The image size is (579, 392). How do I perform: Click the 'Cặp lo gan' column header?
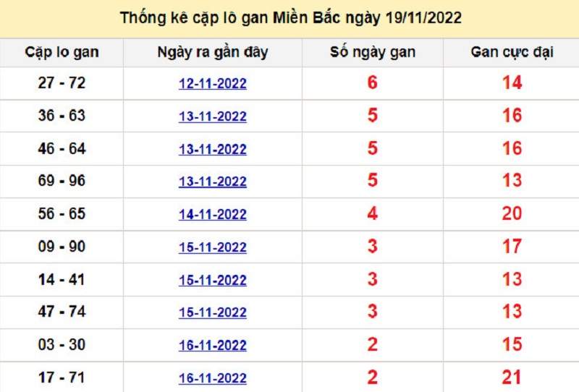point(62,52)
